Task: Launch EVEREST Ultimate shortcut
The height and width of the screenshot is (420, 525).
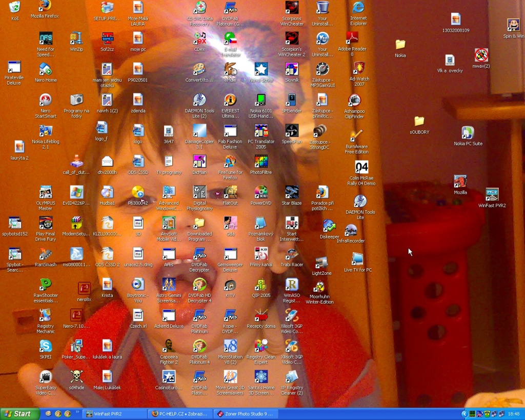Action: click(230, 106)
